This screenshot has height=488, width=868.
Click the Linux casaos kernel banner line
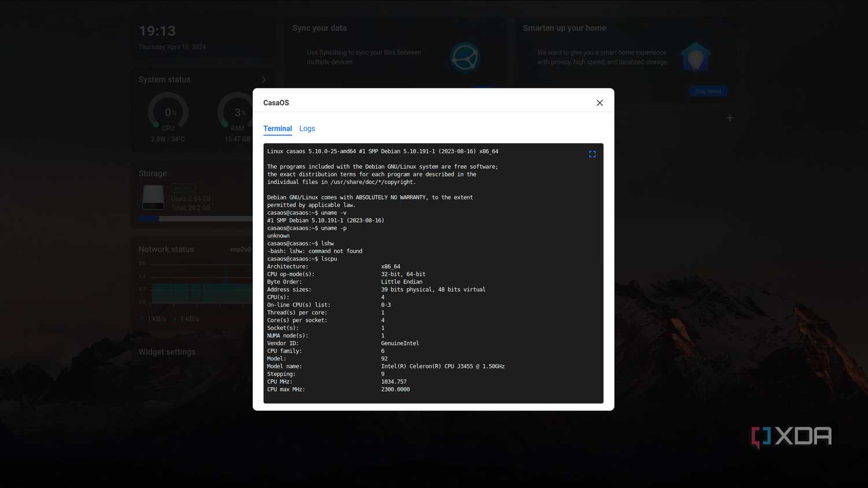(382, 151)
